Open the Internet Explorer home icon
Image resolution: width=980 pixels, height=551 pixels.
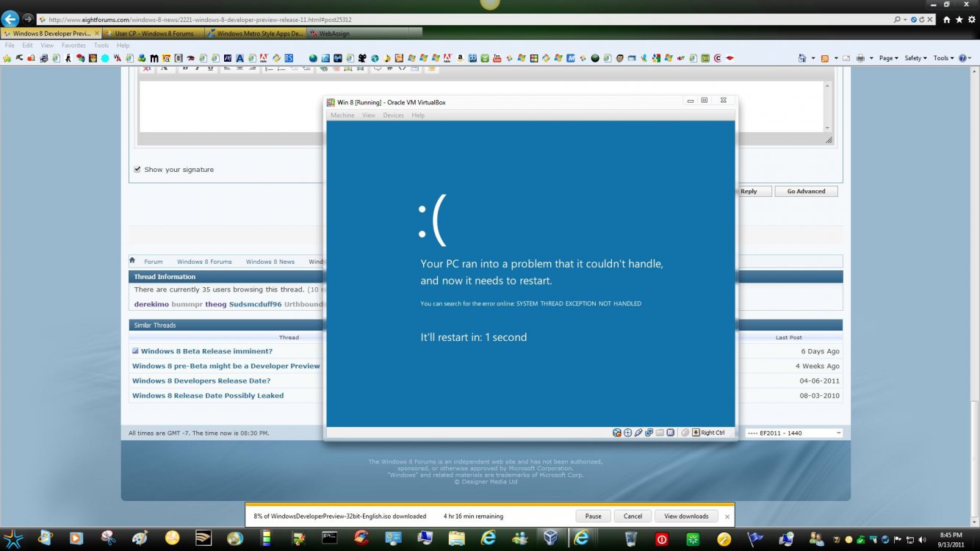947,20
